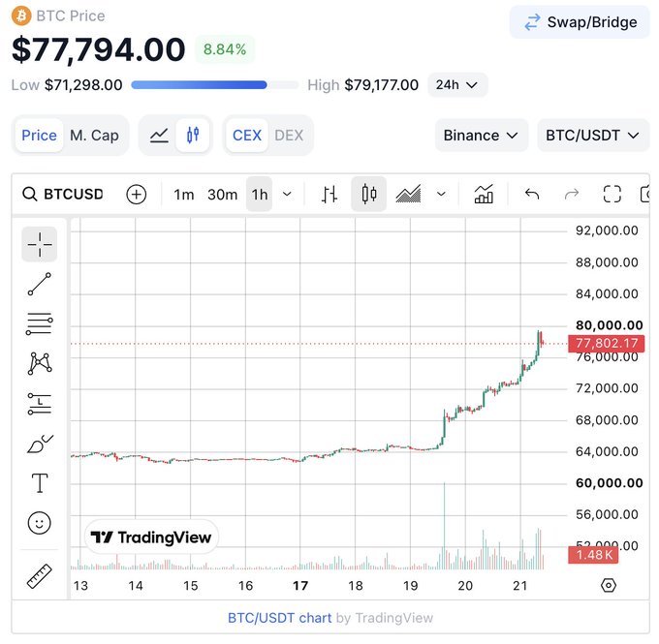Select the ruler measure tool
This screenshot has width=659, height=644.
click(40, 576)
